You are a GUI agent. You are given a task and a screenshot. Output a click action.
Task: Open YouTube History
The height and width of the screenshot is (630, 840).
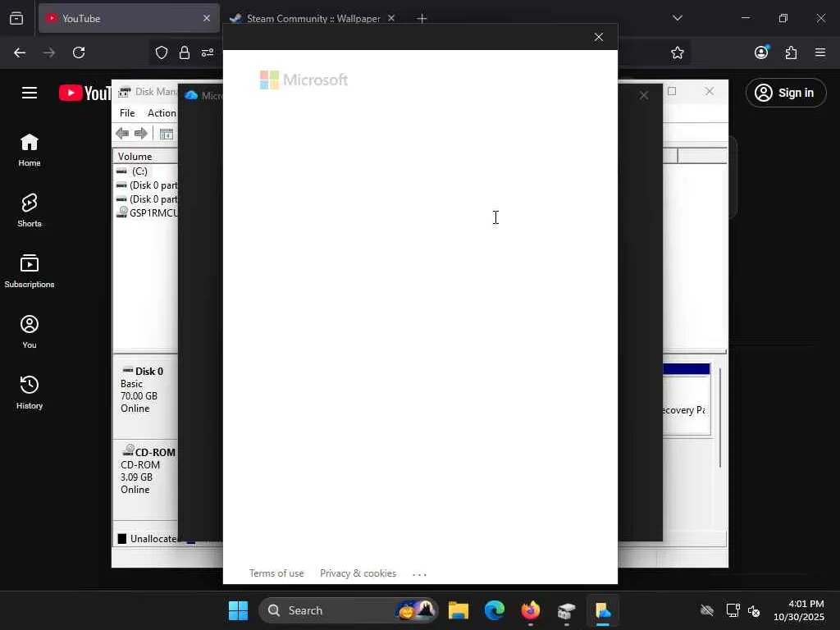point(30,392)
